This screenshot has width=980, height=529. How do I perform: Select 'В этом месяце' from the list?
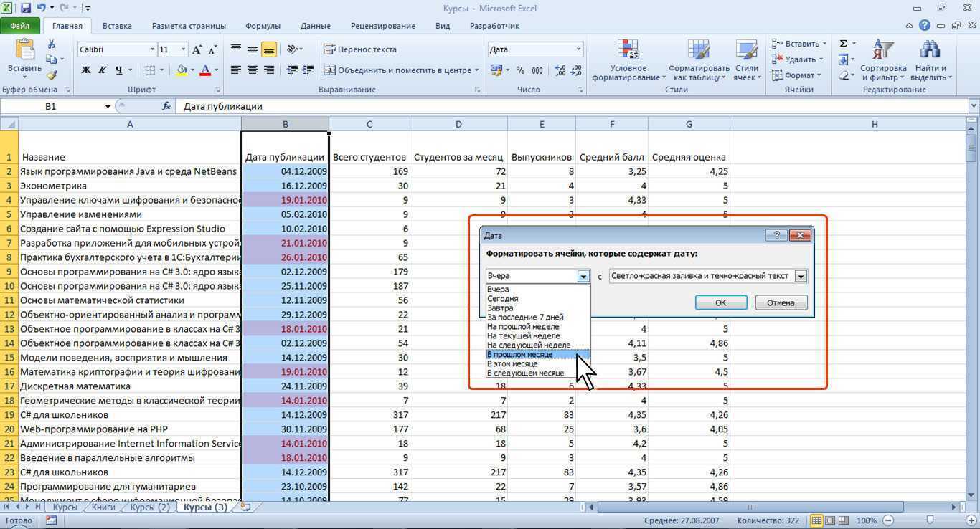click(x=512, y=363)
